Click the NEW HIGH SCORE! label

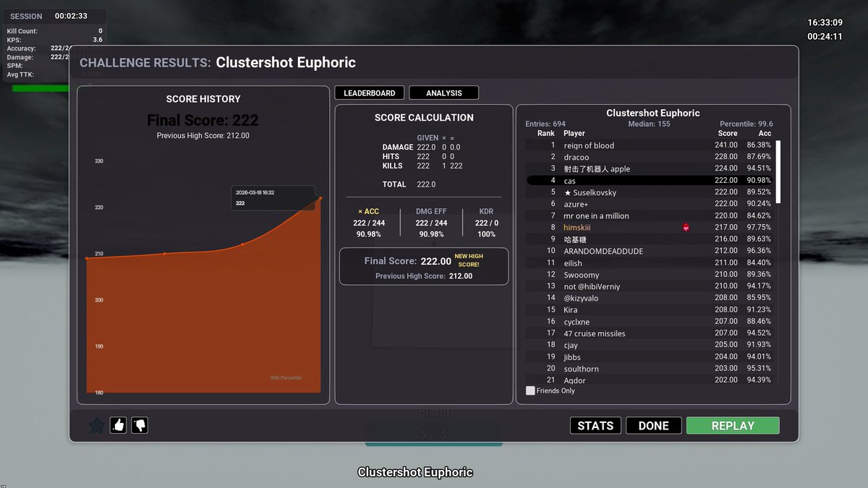pos(468,260)
